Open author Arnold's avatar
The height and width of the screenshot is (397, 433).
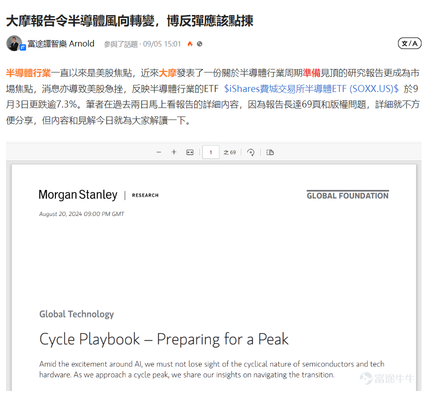[14, 43]
